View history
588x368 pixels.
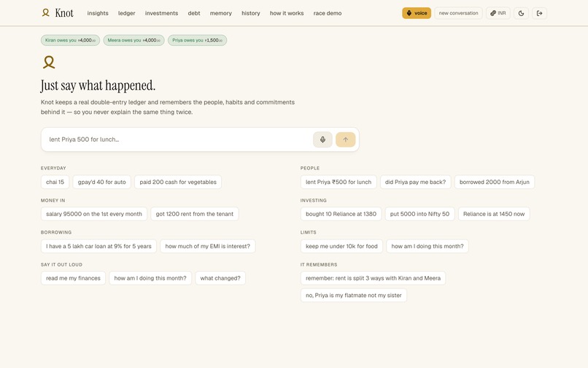[251, 13]
